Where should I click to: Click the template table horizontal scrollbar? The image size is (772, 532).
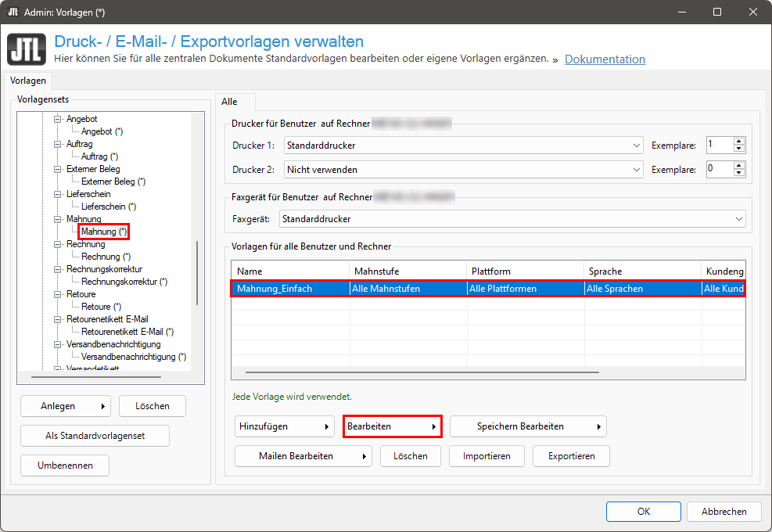(422, 372)
